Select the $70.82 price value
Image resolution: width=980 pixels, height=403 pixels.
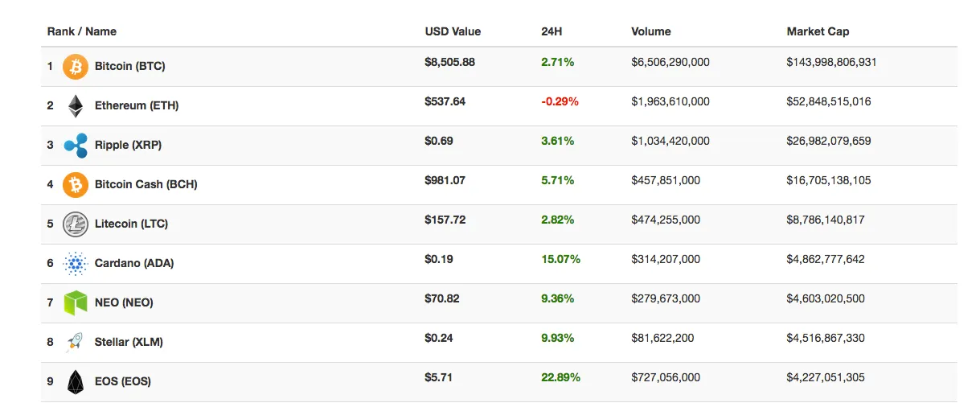pyautogui.click(x=442, y=298)
